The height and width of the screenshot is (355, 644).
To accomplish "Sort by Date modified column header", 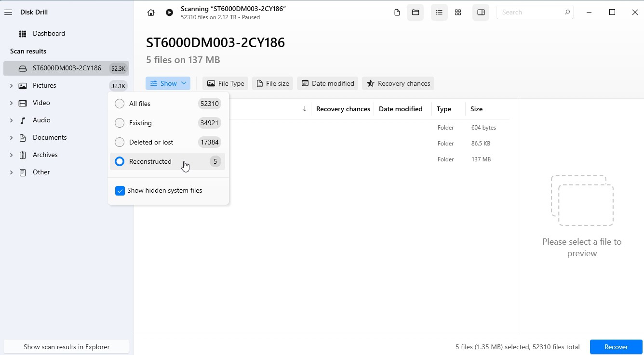I will click(x=401, y=109).
